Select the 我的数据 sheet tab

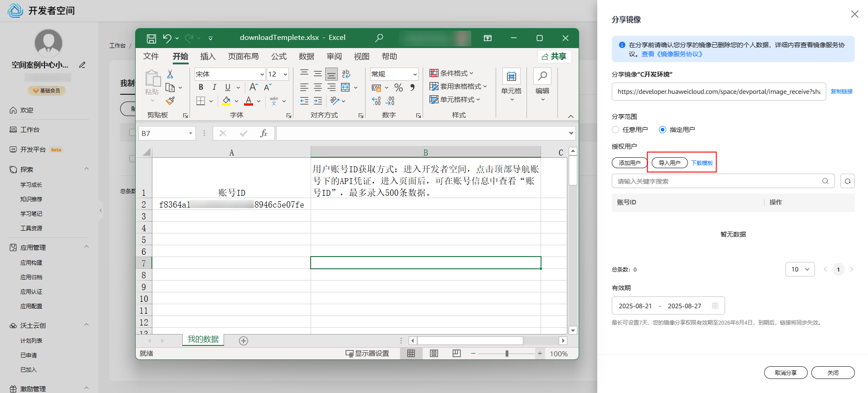(x=203, y=340)
